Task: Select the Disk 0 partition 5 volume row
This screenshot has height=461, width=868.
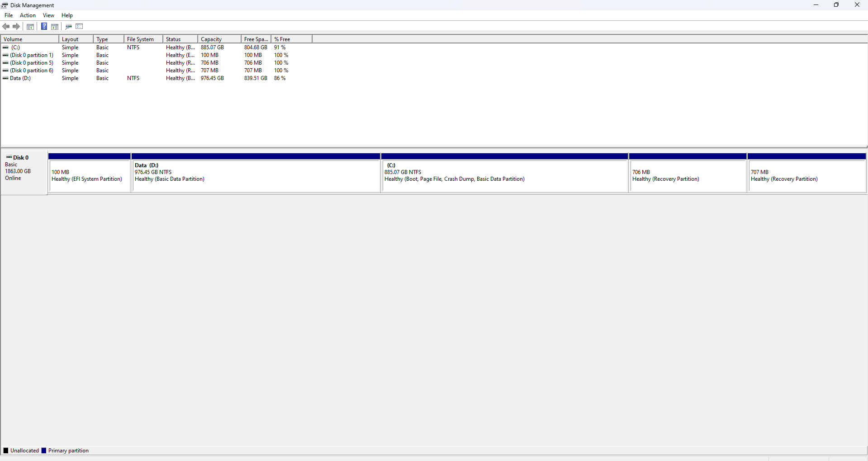Action: click(x=32, y=62)
